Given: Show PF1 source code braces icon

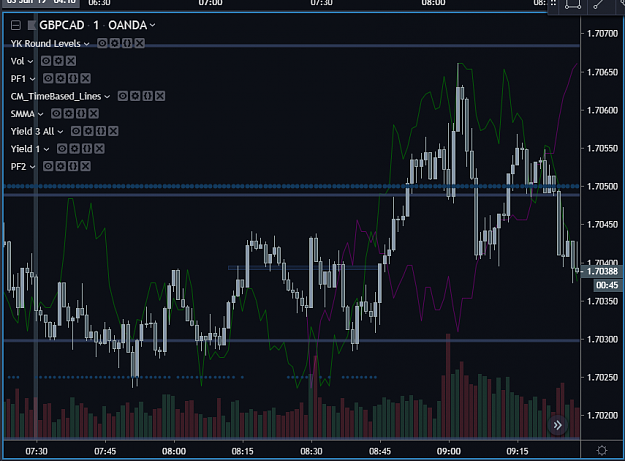Looking at the screenshot, I should [x=73, y=78].
